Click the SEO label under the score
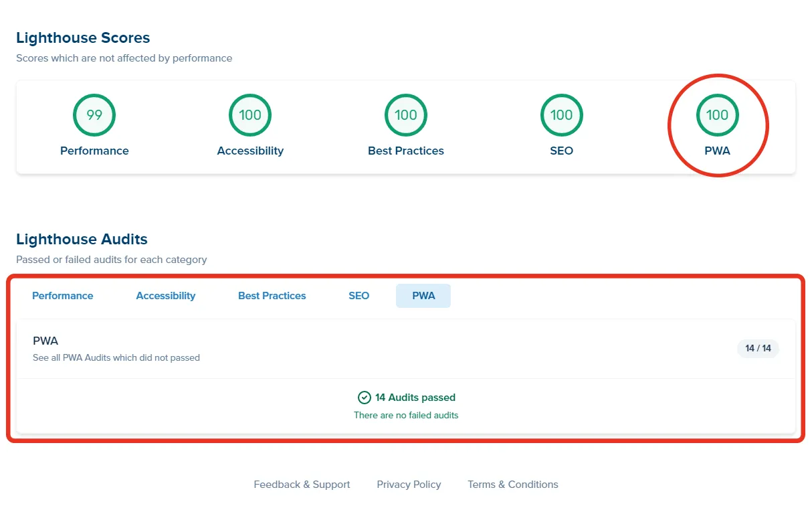This screenshot has height=510, width=812. pos(562,151)
